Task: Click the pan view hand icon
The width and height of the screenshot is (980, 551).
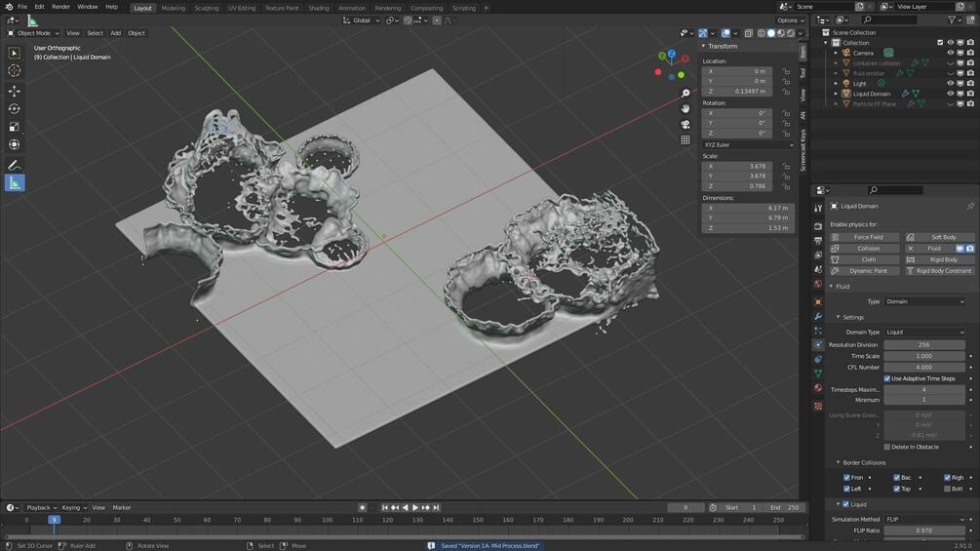Action: [686, 108]
